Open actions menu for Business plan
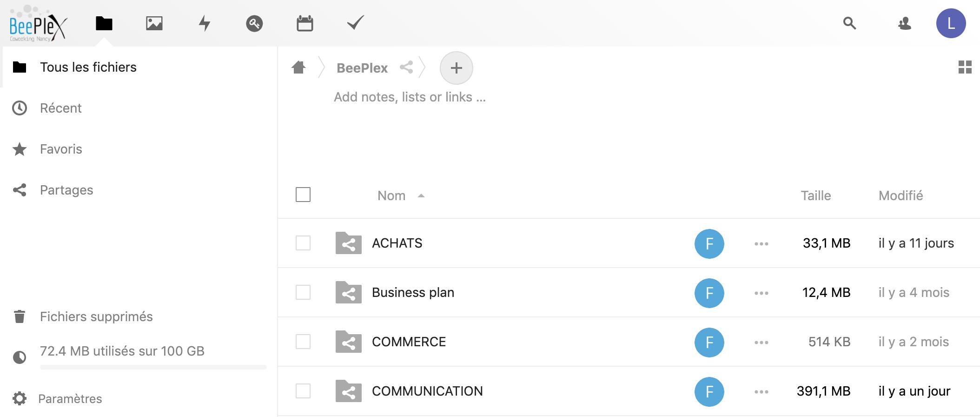 (x=761, y=293)
